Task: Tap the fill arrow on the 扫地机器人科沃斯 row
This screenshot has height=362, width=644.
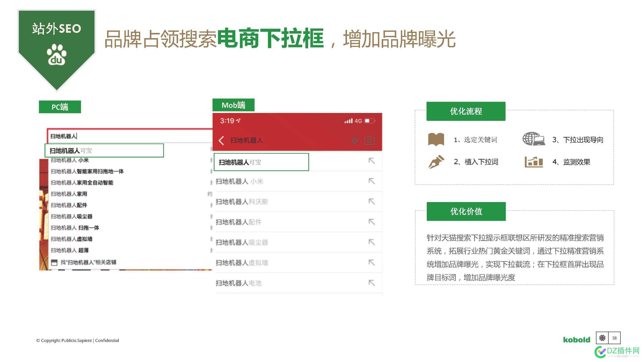Action: click(372, 201)
